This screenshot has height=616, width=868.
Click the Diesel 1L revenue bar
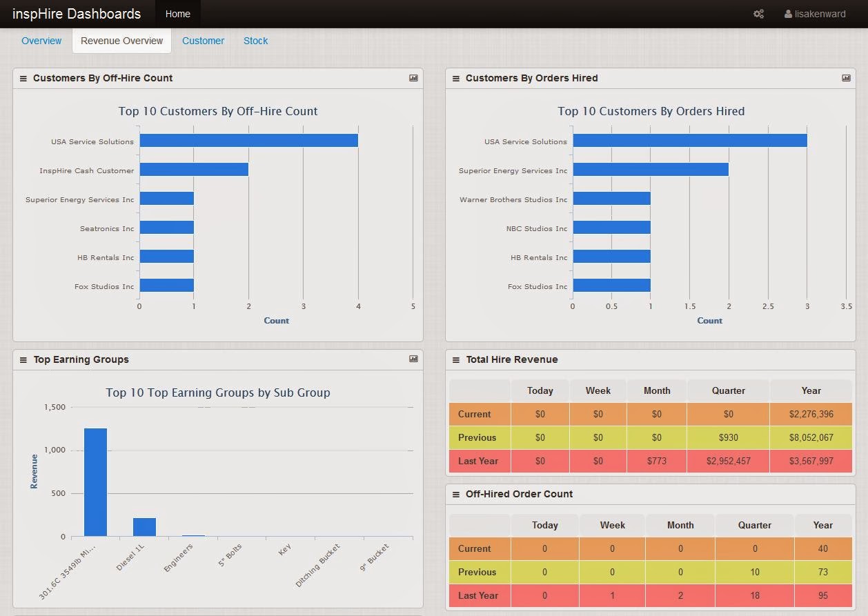click(x=145, y=527)
